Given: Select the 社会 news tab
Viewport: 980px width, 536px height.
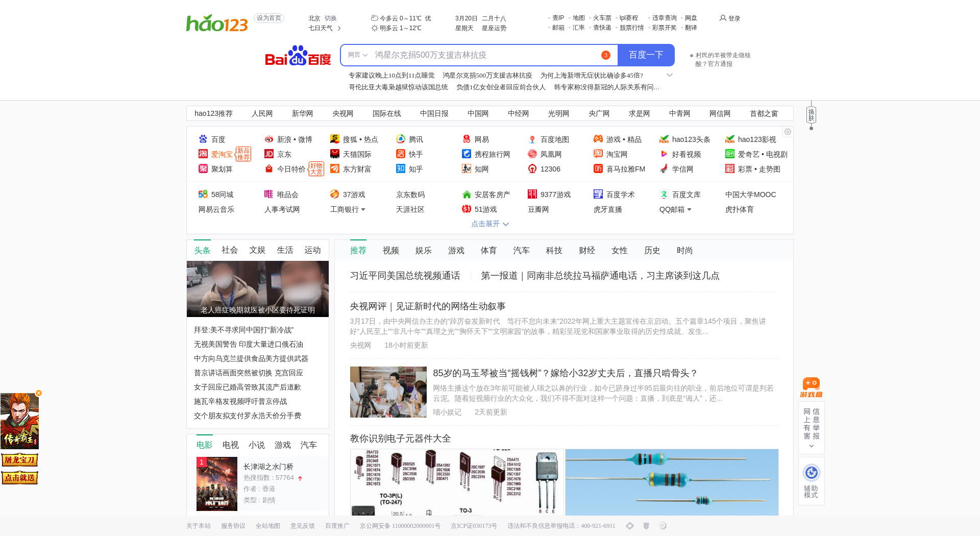Looking at the screenshot, I should point(230,250).
